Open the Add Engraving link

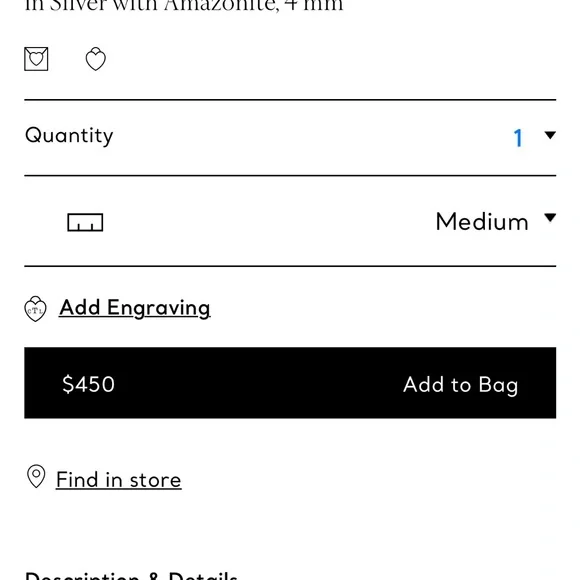[x=135, y=308]
